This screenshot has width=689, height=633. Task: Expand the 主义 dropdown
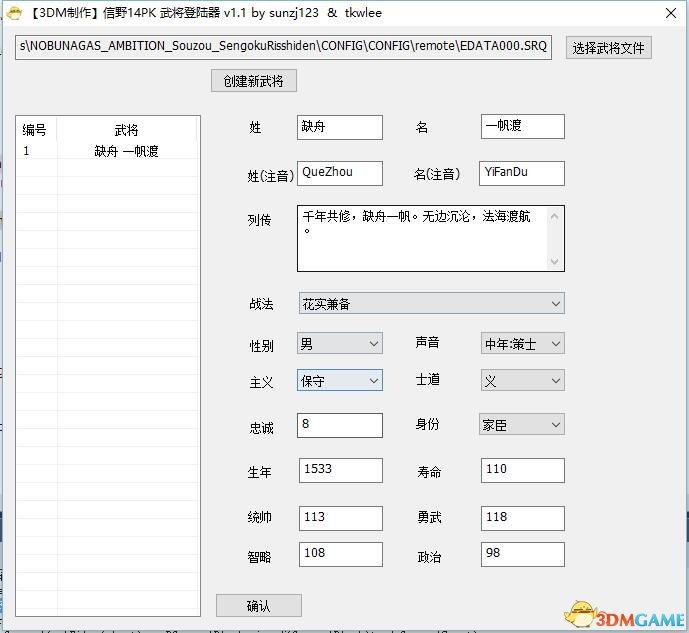[340, 381]
